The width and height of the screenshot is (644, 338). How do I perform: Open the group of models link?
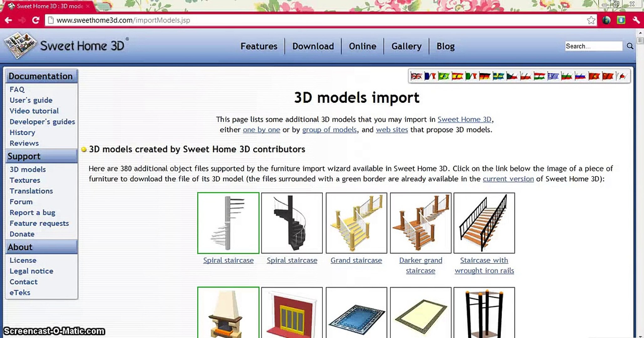pyautogui.click(x=329, y=130)
